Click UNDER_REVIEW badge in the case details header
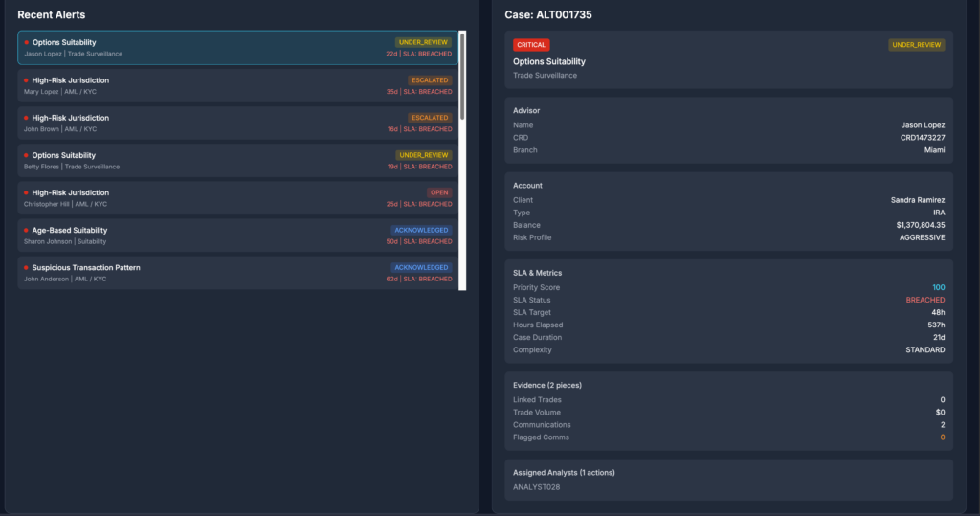Image resolution: width=980 pixels, height=516 pixels. tap(916, 45)
